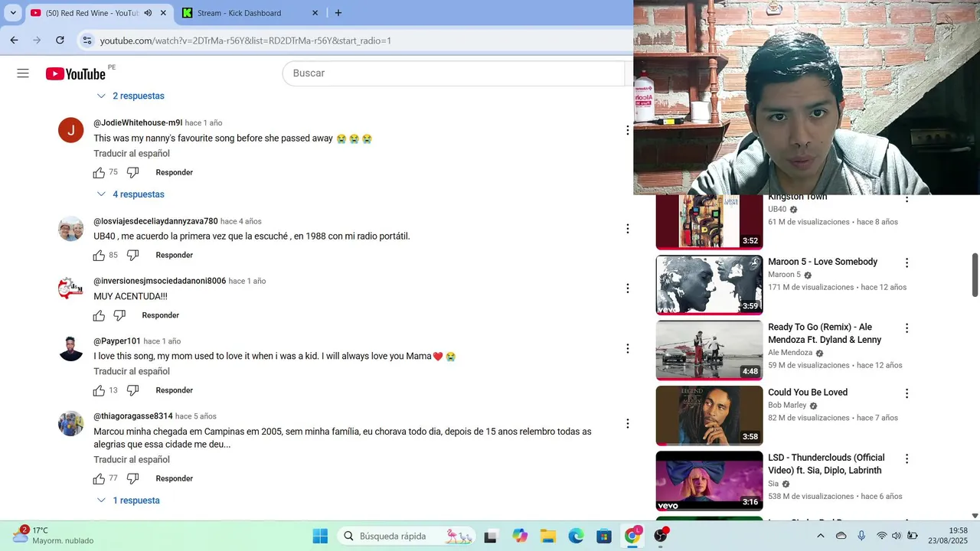The height and width of the screenshot is (551, 980).
Task: Expand the 1 respuesta replies
Action: coord(128,500)
